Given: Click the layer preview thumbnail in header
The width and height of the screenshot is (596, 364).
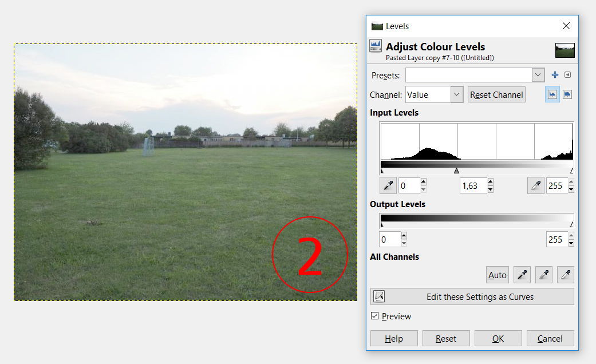Looking at the screenshot, I should (565, 50).
